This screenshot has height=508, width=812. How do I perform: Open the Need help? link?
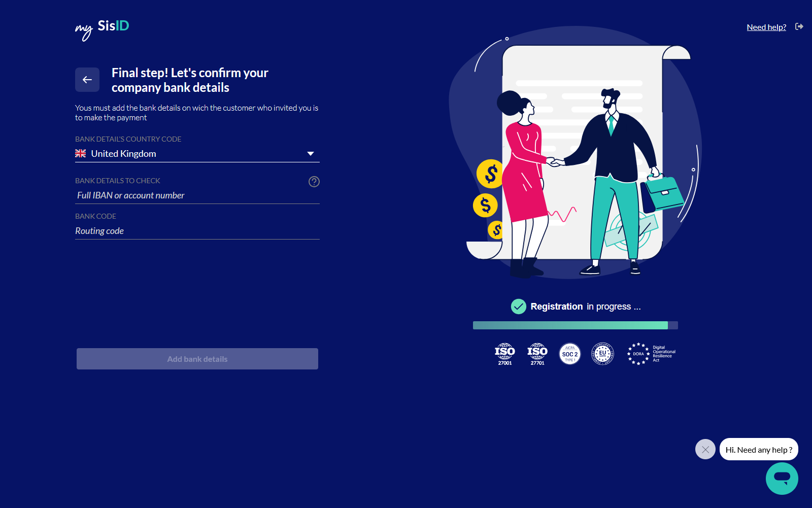click(766, 27)
